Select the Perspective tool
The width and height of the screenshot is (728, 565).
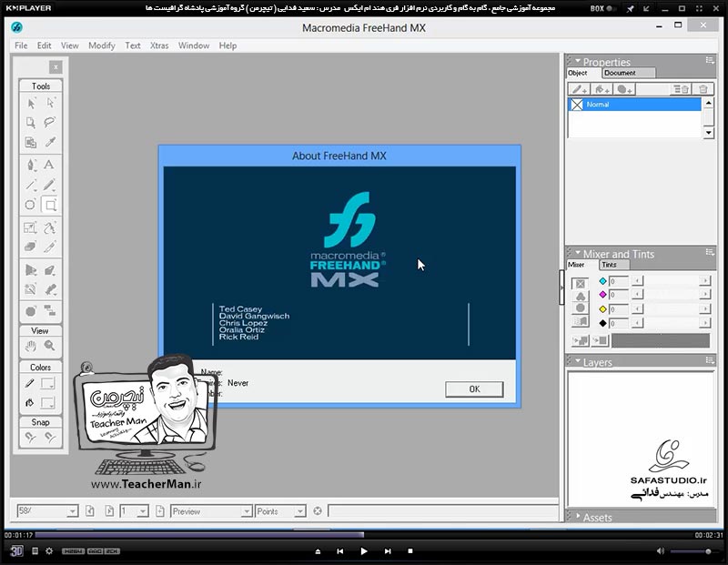31,269
